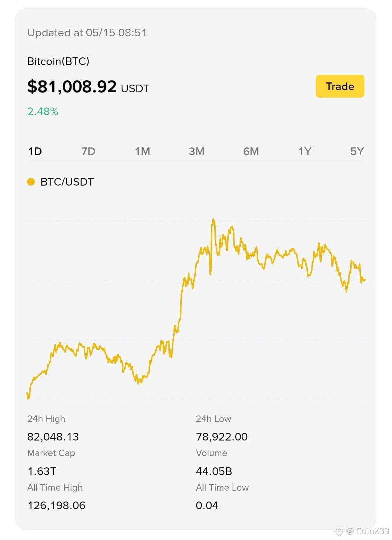Click the Bitcoin(BTC) title

click(x=58, y=61)
